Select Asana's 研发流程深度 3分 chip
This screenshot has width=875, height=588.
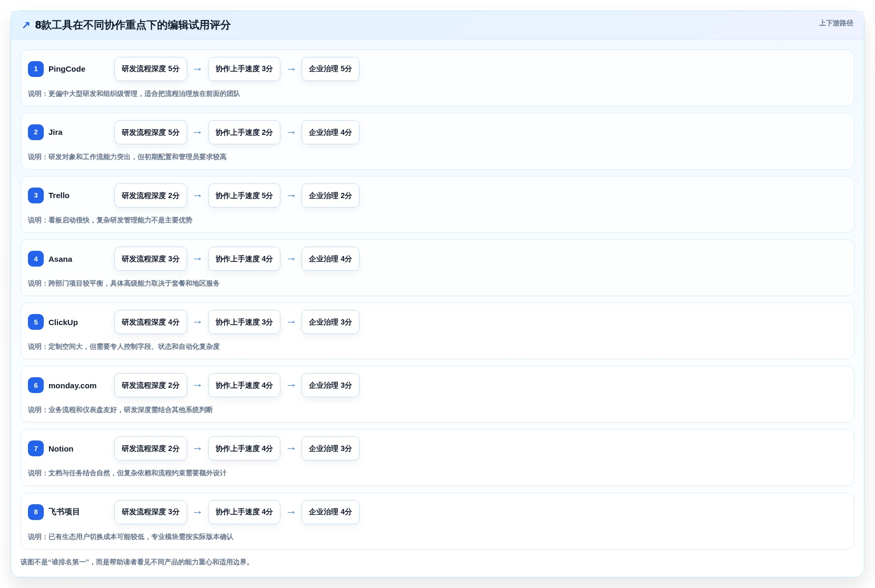151,259
